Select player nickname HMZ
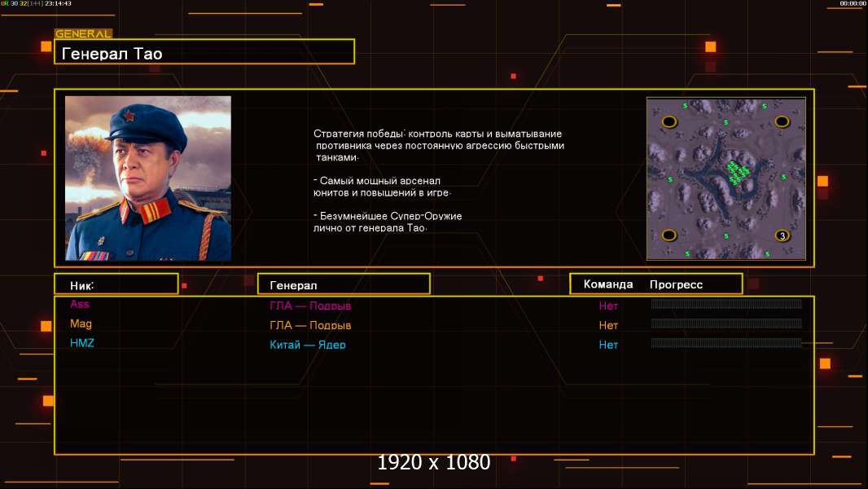This screenshot has width=868, height=489. pos(82,343)
